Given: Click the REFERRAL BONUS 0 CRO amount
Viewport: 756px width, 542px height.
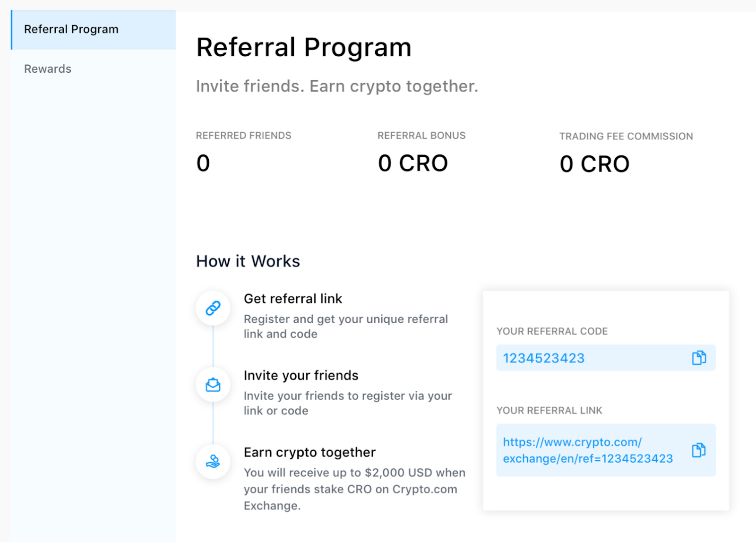Looking at the screenshot, I should point(412,163).
